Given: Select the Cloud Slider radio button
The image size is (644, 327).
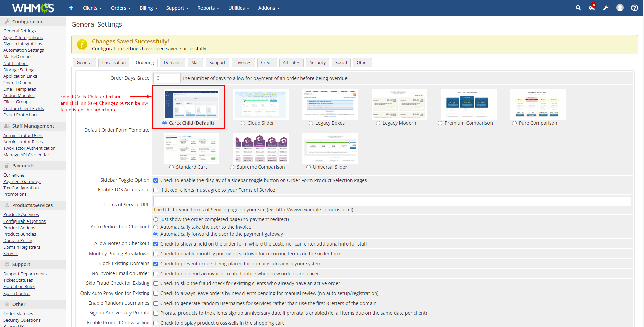Looking at the screenshot, I should [243, 123].
